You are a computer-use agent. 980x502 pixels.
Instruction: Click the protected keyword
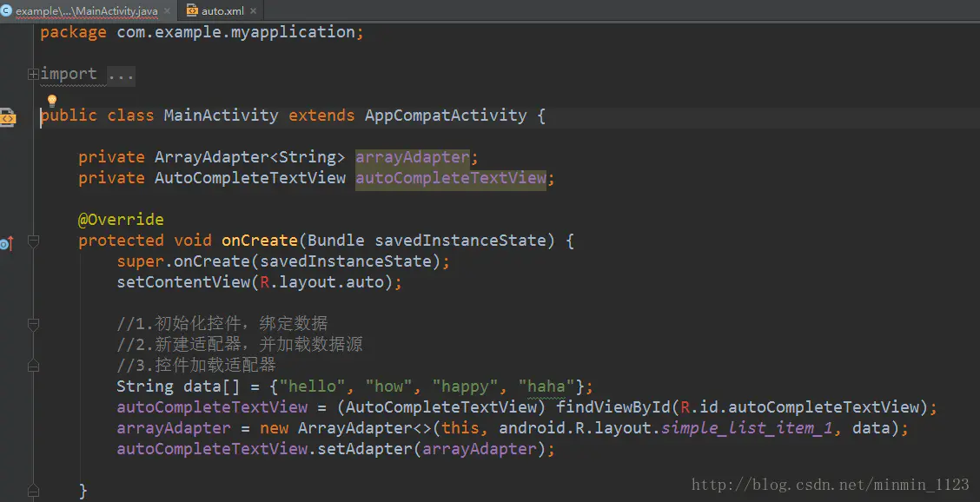tap(121, 241)
